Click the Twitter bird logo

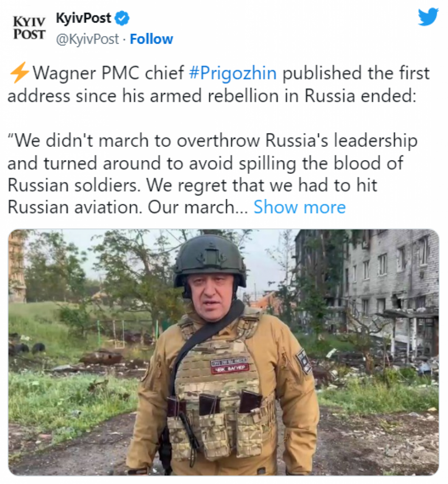coord(428,16)
